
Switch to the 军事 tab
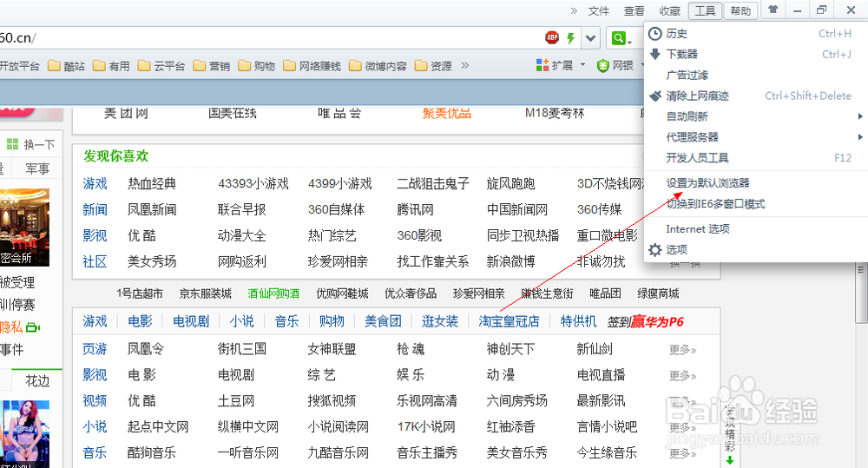[x=37, y=168]
